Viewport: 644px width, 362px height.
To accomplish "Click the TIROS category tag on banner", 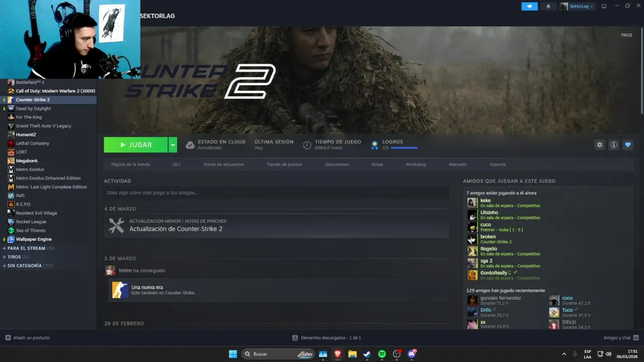I will click(626, 35).
